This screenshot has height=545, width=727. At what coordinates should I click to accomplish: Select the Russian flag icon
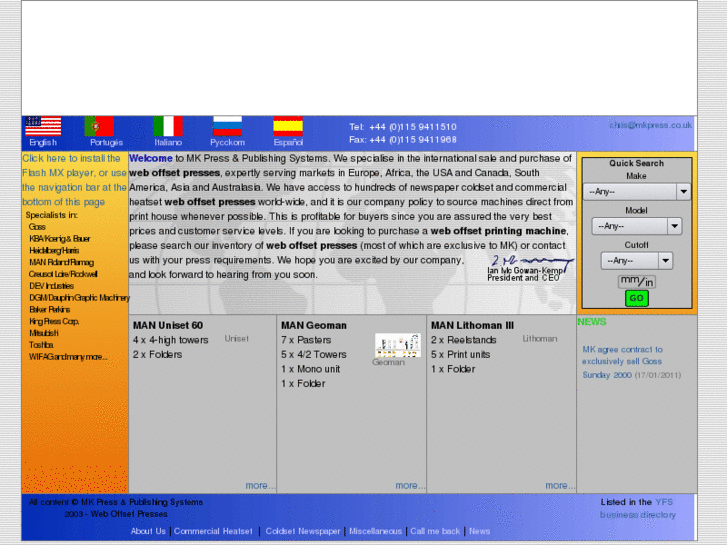(227, 126)
